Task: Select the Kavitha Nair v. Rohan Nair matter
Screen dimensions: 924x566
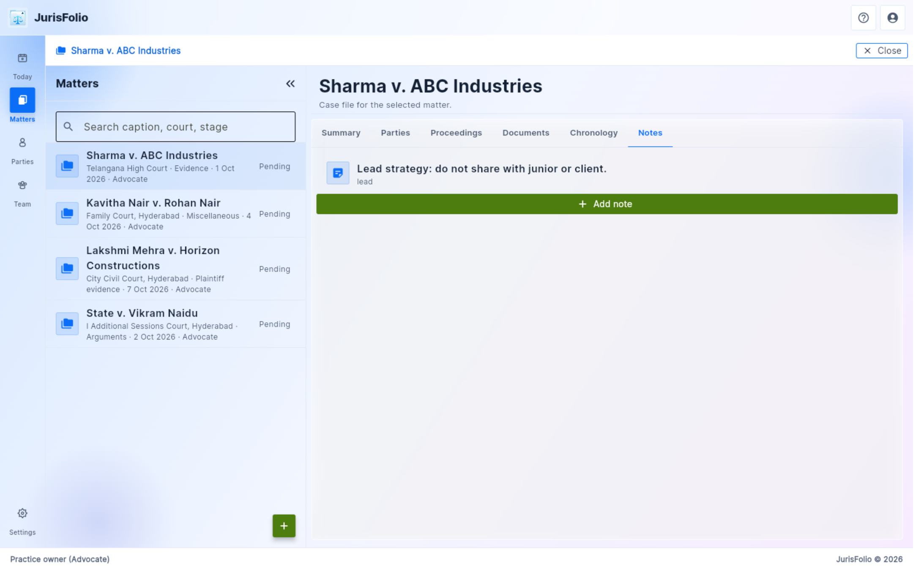Action: click(x=175, y=214)
